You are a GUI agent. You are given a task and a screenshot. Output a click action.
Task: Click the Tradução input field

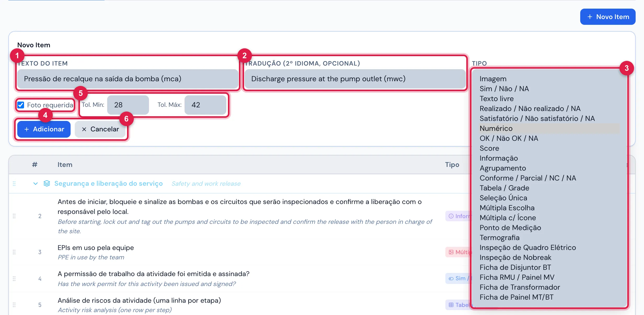tap(355, 79)
